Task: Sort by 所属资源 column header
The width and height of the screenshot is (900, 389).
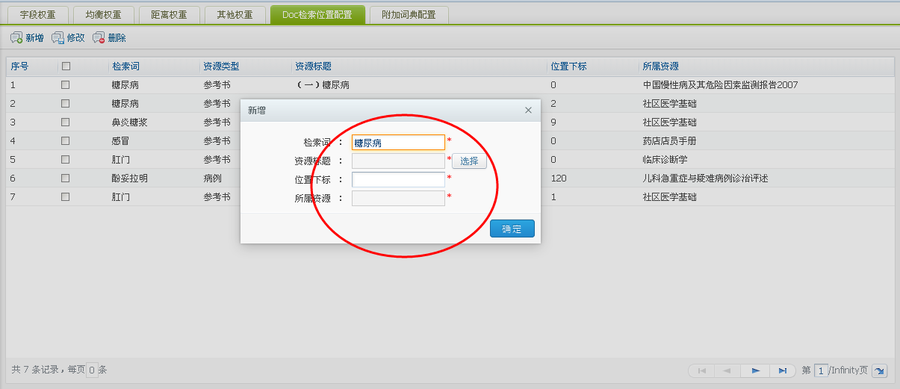Action: 662,67
